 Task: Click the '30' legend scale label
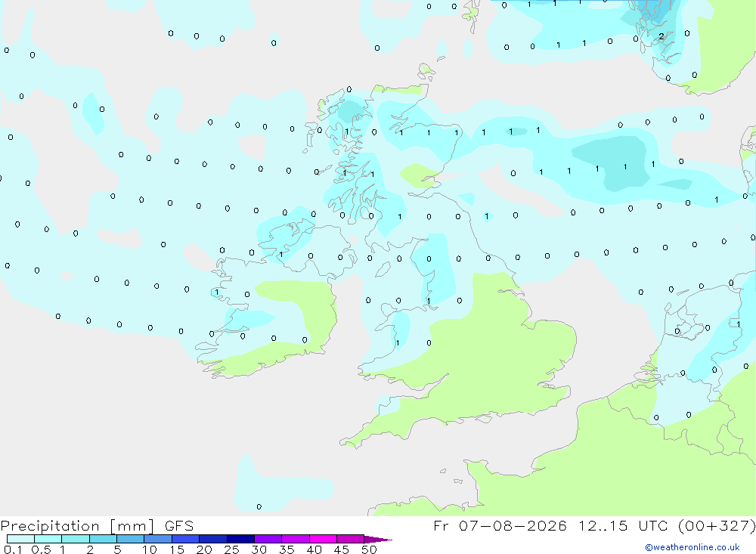pyautogui.click(x=259, y=549)
